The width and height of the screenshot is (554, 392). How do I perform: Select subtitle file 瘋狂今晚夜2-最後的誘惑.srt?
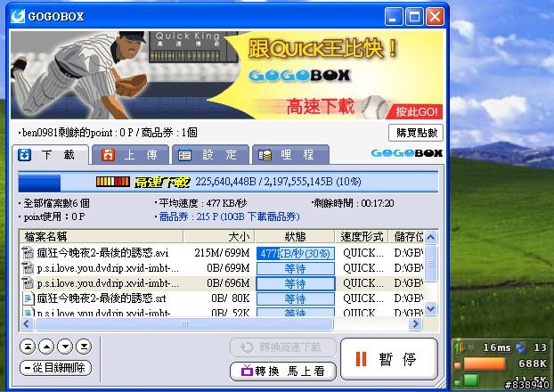[x=102, y=298]
